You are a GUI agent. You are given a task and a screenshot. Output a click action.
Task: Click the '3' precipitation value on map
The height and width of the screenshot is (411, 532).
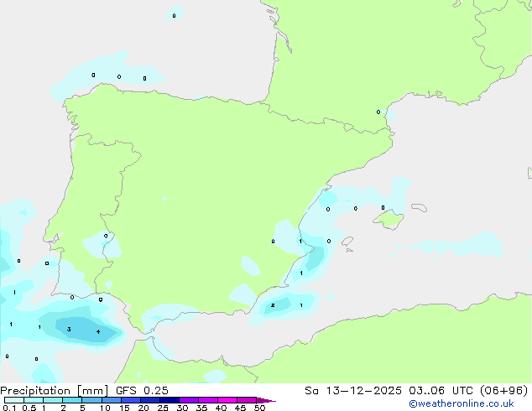click(69, 330)
